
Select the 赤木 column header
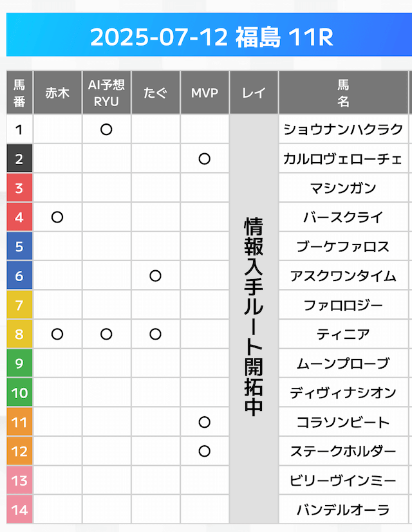(x=57, y=93)
